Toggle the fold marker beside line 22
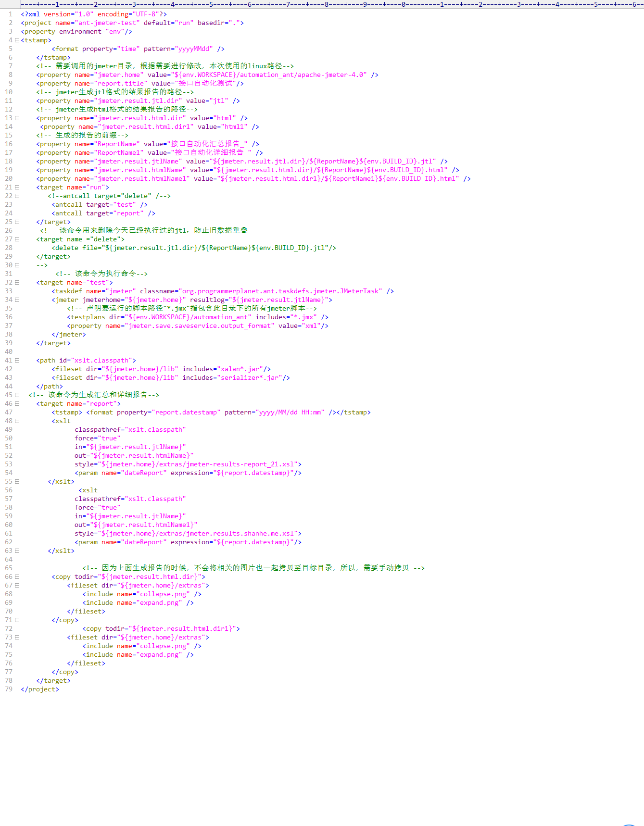This screenshot has width=644, height=826. 17,196
